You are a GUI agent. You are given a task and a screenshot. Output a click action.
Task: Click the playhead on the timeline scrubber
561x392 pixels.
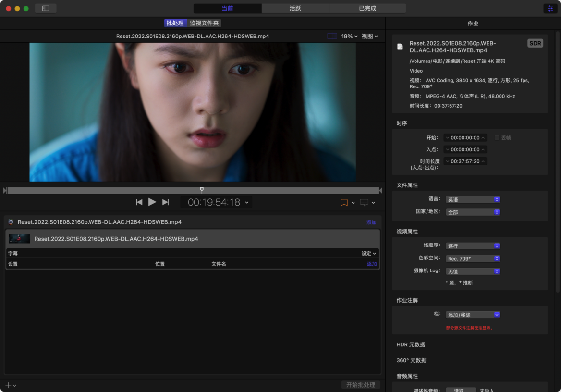[x=202, y=190]
